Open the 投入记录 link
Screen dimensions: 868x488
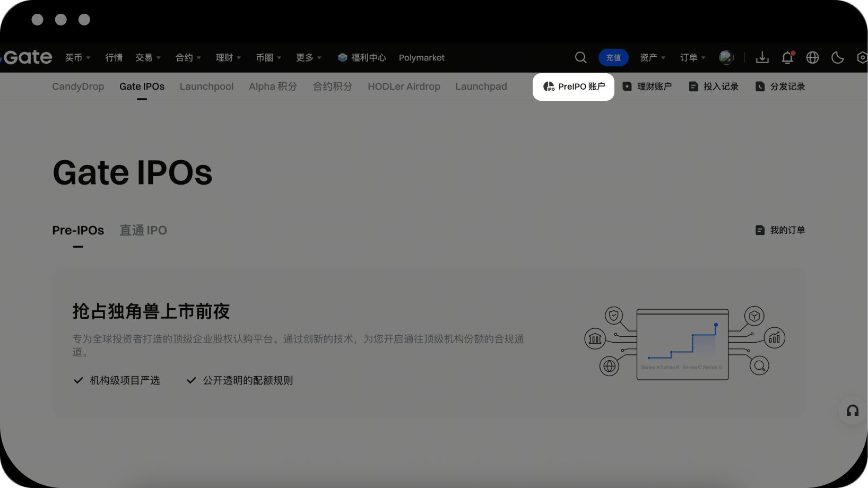pos(714,86)
